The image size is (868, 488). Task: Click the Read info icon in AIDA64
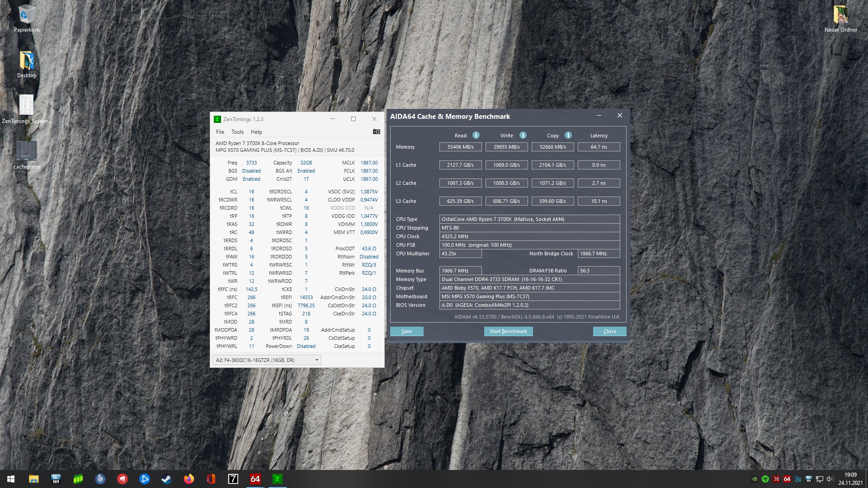(x=476, y=135)
